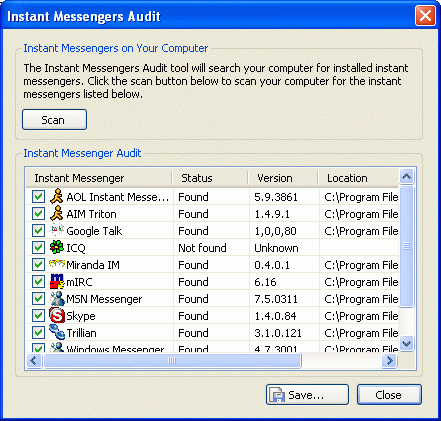
Task: Click the Save... button
Action: pos(307,395)
